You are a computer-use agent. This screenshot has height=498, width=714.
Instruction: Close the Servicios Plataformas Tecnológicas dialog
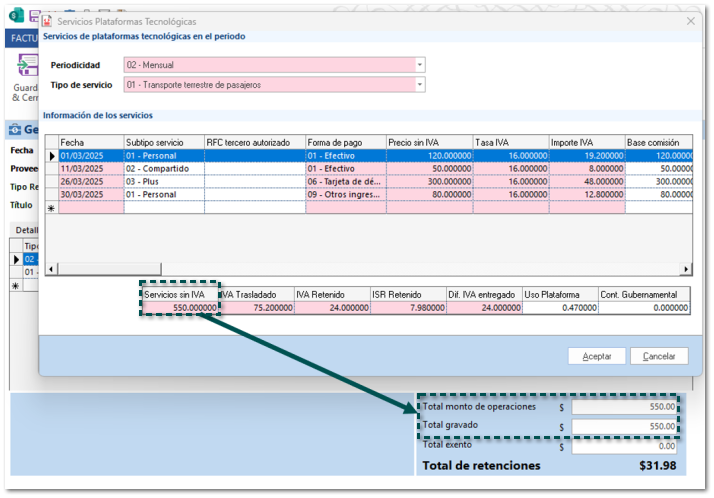tap(690, 21)
